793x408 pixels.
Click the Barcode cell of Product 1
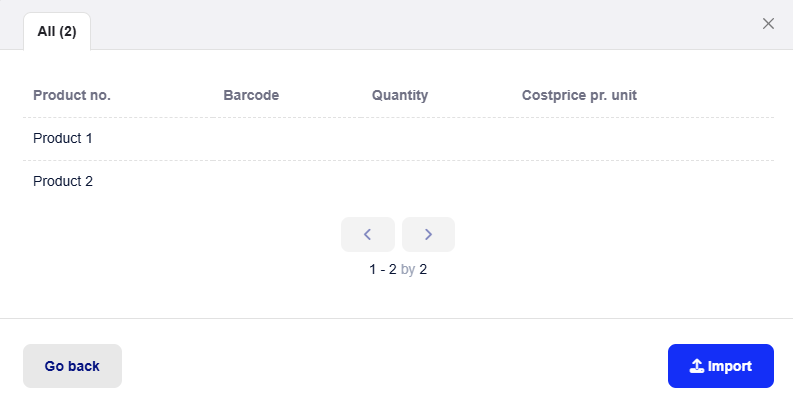click(287, 139)
